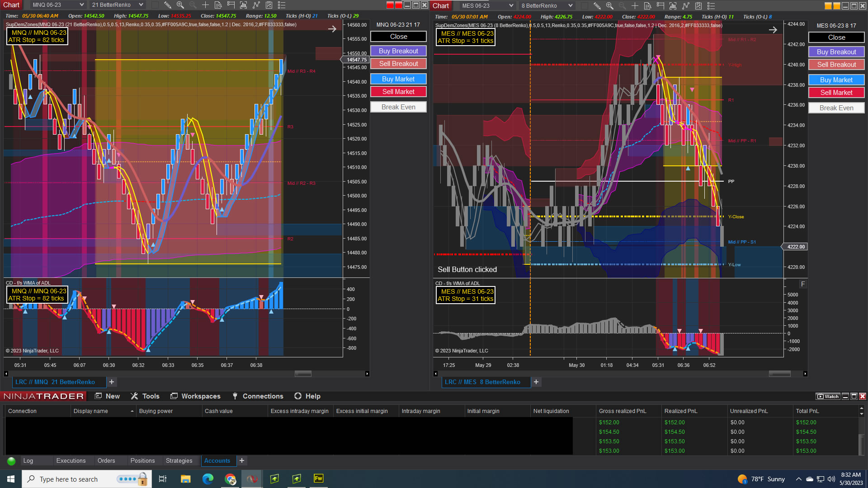Open 8 BetterRenko interval dropdown
The width and height of the screenshot is (868, 488).
(547, 6)
